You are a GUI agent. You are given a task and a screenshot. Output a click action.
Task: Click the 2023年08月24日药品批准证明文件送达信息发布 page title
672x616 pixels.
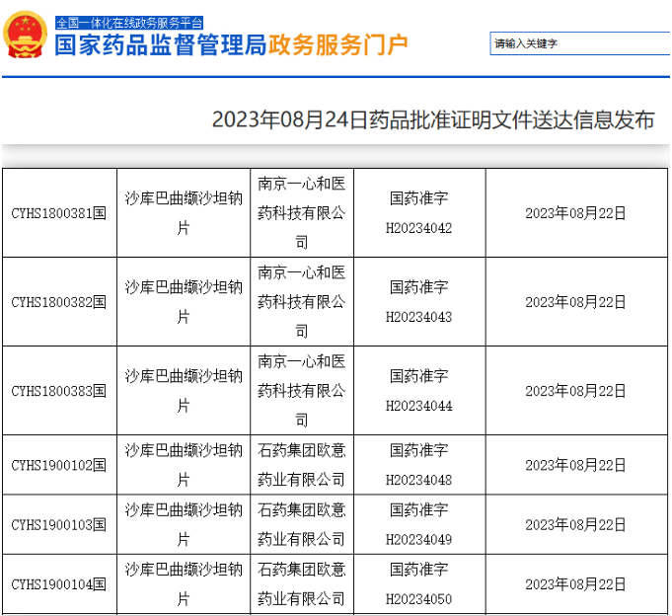tap(433, 120)
